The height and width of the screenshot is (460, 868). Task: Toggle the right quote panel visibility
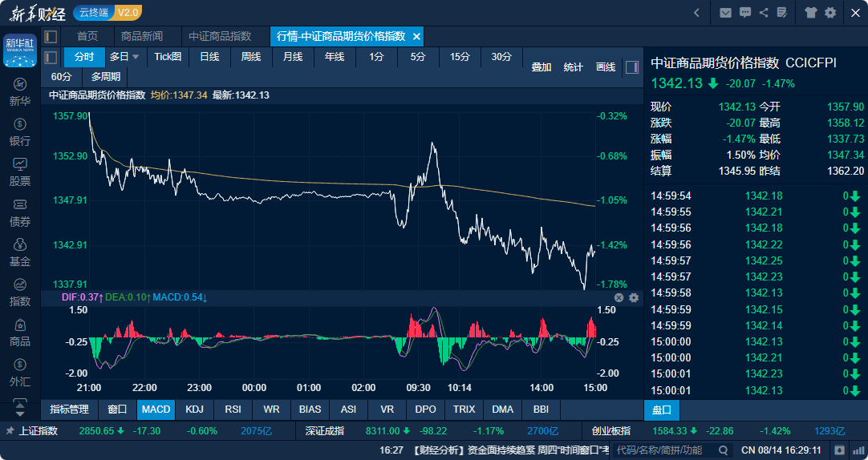[x=632, y=67]
